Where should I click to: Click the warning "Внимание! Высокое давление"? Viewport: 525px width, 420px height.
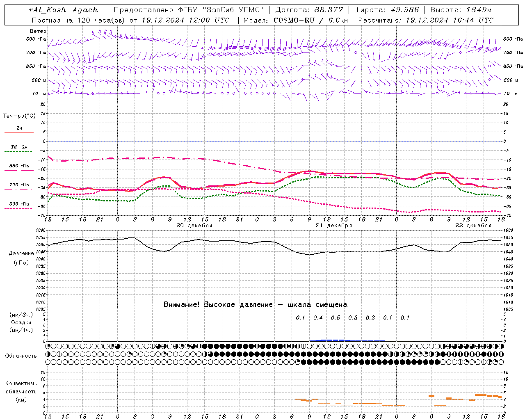(218, 304)
